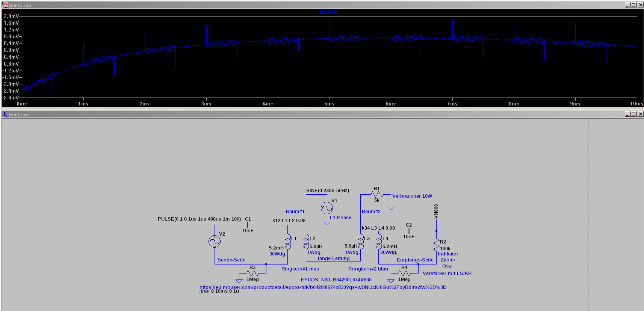Select capacitor C1 symbol
Screen dimensions: 644x311
point(248,225)
